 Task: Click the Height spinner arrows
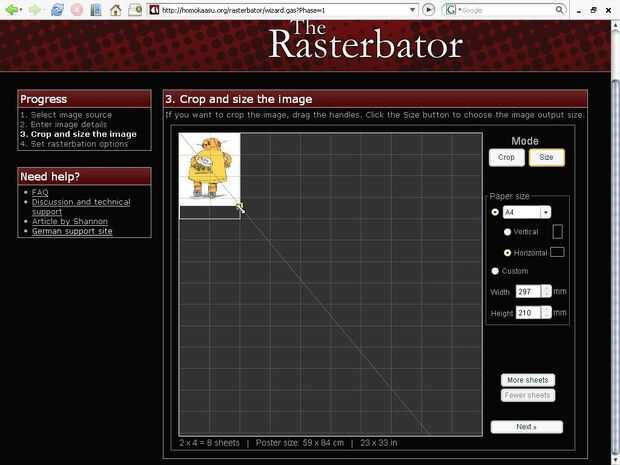click(x=546, y=313)
